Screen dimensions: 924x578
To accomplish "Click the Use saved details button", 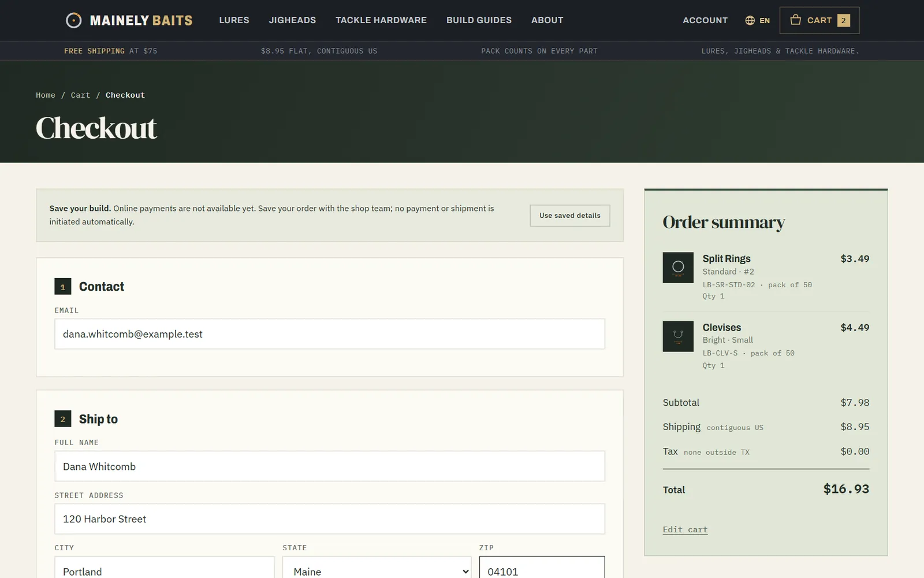I will (x=570, y=216).
